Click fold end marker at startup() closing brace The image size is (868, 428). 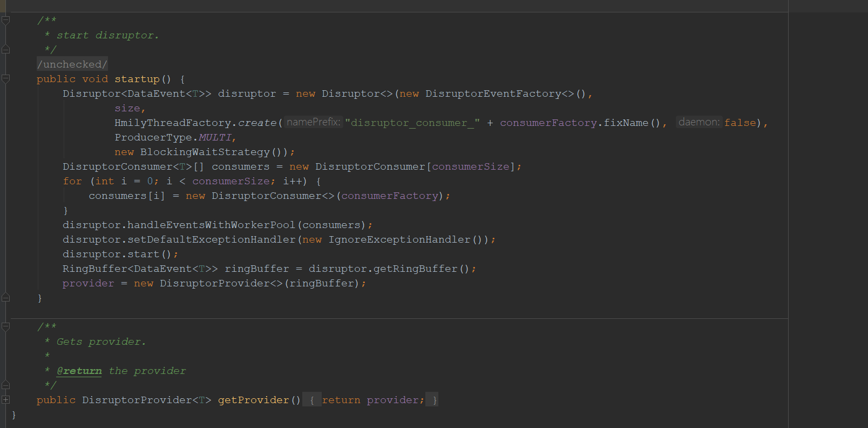coord(5,298)
